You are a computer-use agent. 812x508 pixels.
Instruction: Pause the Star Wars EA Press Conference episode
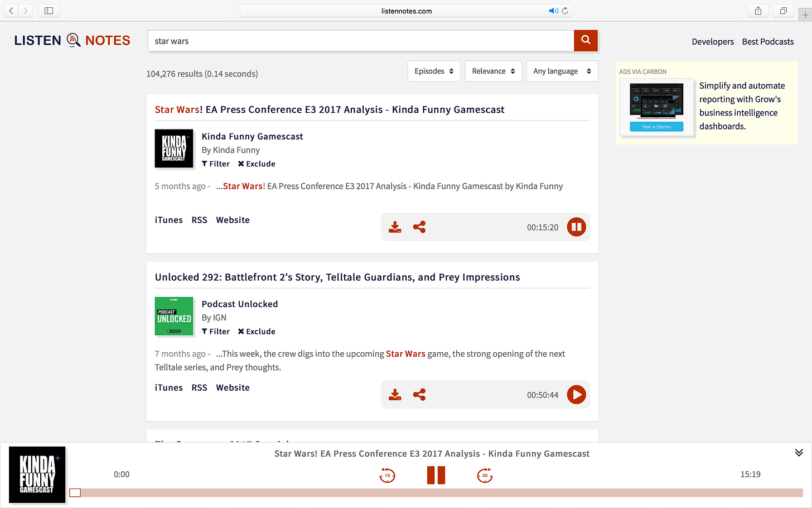point(577,227)
